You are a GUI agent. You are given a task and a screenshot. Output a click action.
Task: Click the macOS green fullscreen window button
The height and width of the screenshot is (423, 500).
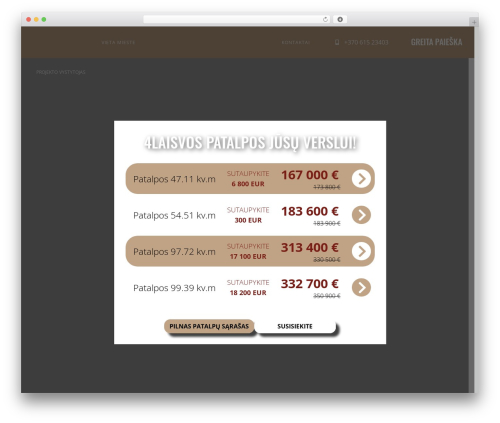tap(44, 19)
